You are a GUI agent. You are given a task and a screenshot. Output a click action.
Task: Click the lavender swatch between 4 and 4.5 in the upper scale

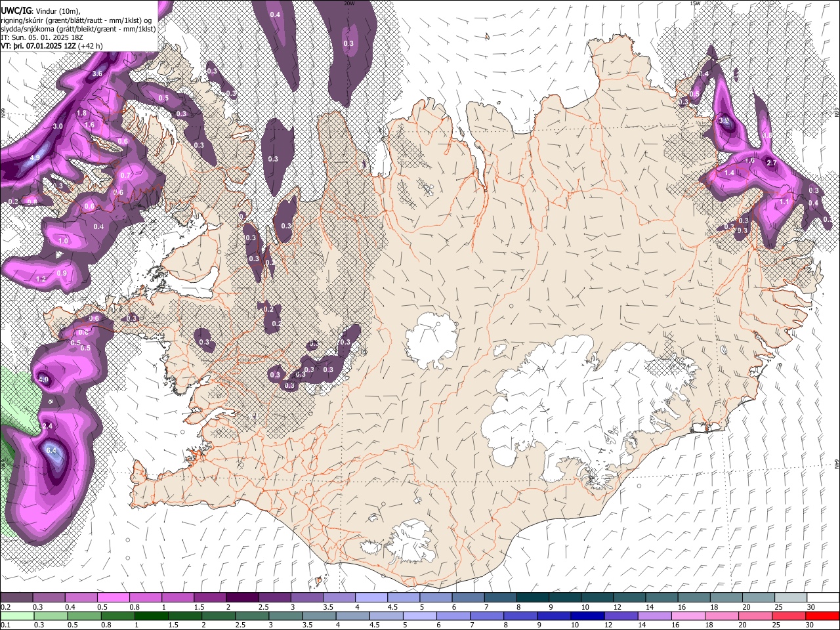tap(371, 598)
